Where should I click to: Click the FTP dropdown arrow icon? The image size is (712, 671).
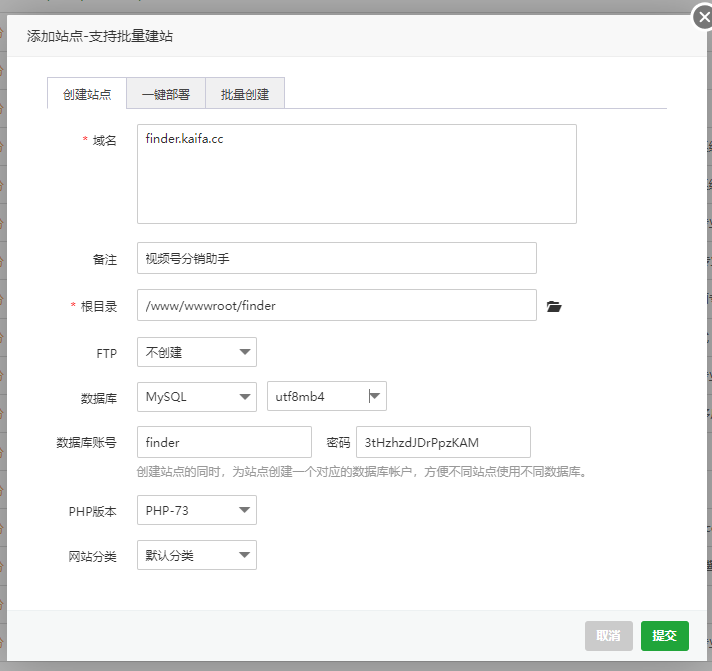tap(245, 352)
